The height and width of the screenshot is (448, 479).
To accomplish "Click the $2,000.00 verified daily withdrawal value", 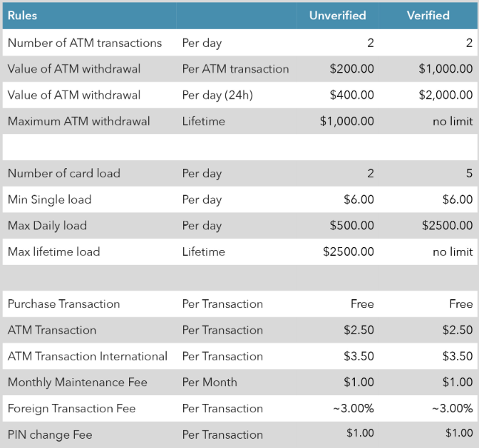I will coord(445,95).
